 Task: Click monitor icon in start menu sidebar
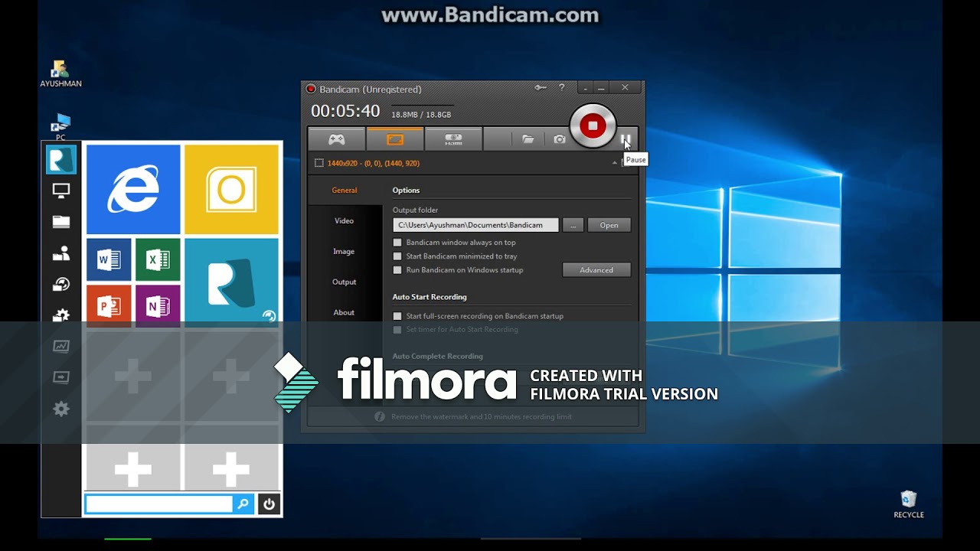(61, 191)
